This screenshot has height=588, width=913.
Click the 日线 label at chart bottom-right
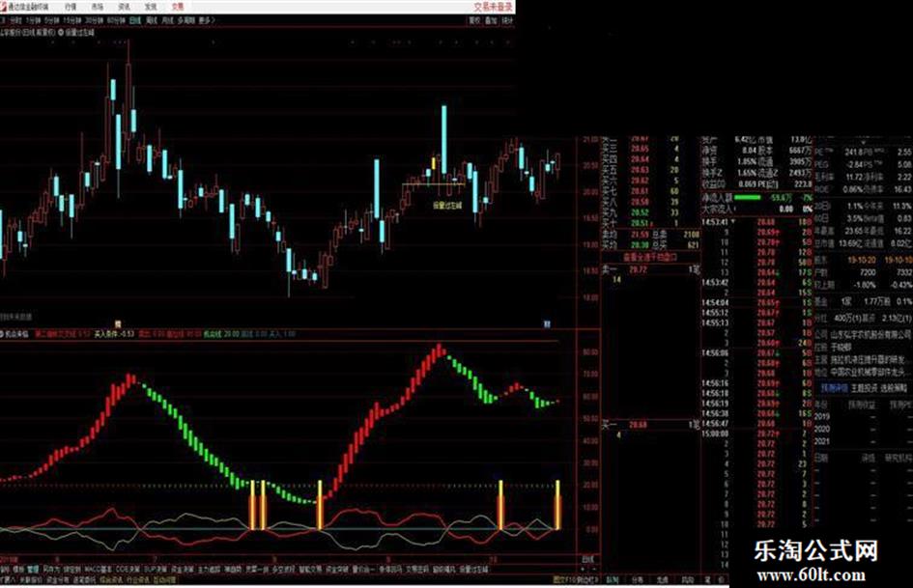click(587, 559)
